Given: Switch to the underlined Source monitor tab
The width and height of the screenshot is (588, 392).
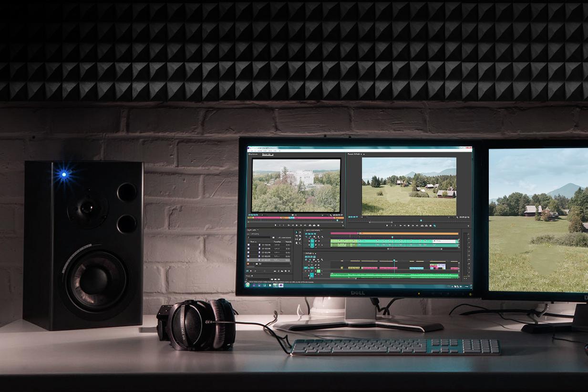Looking at the screenshot, I should (268, 154).
